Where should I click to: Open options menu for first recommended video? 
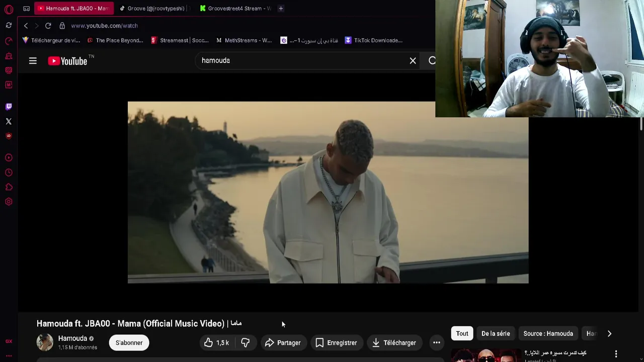point(616,354)
